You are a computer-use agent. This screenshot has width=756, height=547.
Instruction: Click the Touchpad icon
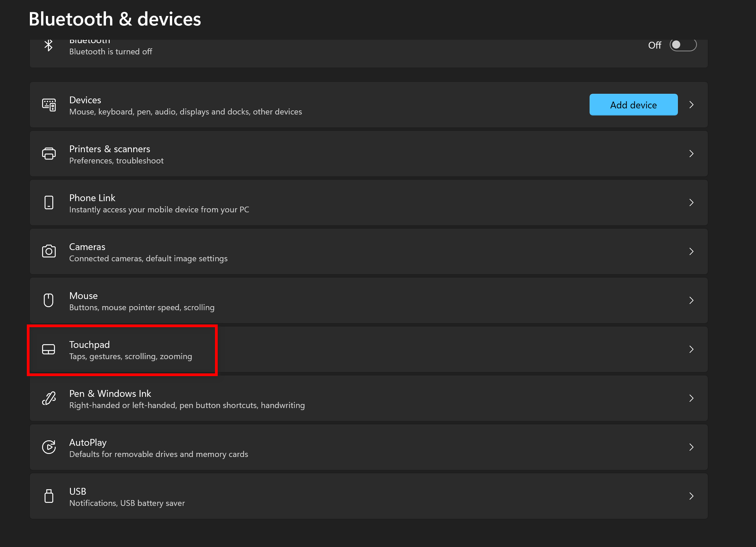point(49,349)
